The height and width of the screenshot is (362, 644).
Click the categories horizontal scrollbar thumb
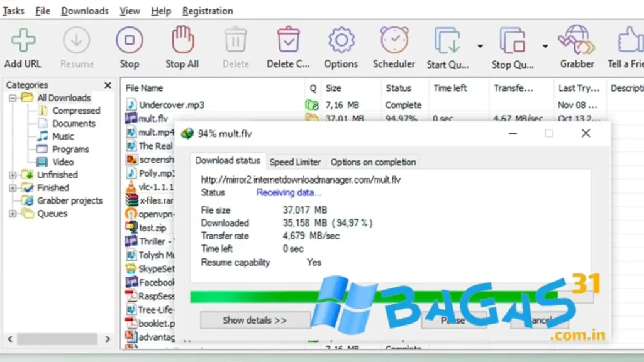57,339
